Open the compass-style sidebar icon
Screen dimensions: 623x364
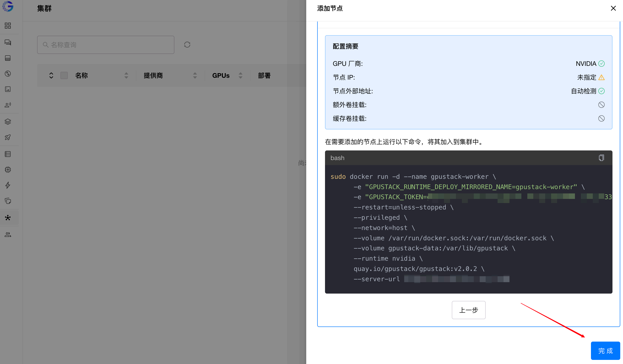pos(8,74)
